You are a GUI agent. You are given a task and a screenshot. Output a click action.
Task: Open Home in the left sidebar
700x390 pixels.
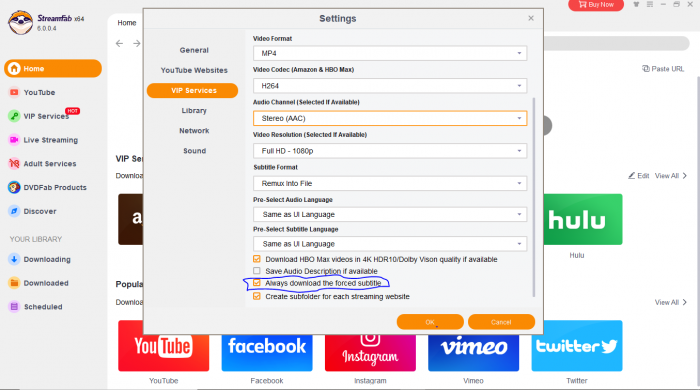pos(53,68)
